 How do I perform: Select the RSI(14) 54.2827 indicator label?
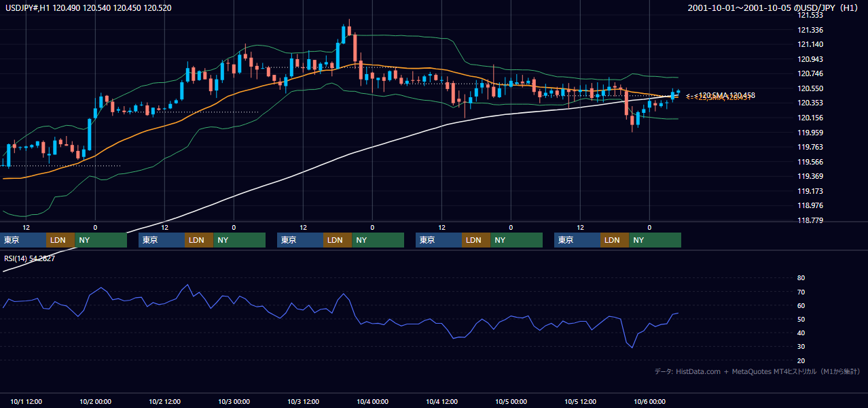(30, 258)
